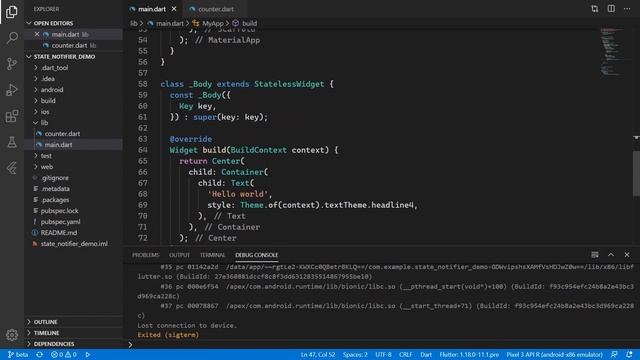Click the editor vertical scrollbar thumb
The width and height of the screenshot is (640, 360).
click(636, 173)
